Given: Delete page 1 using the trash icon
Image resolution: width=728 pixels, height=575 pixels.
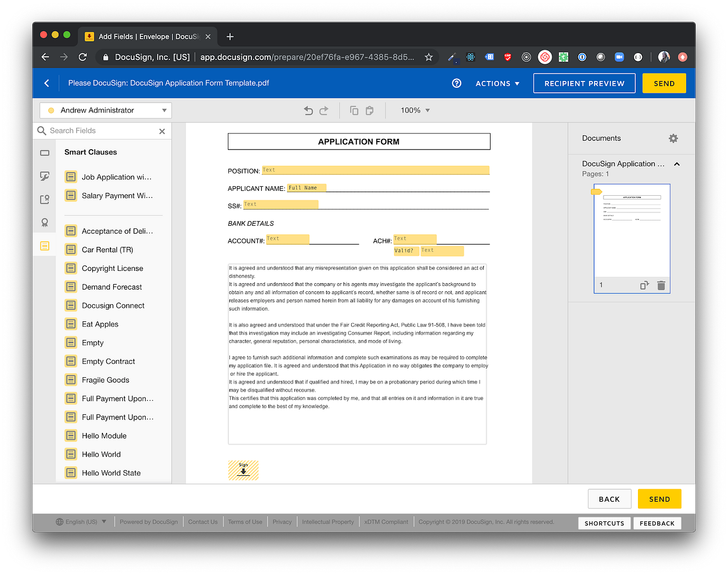Looking at the screenshot, I should tap(661, 285).
